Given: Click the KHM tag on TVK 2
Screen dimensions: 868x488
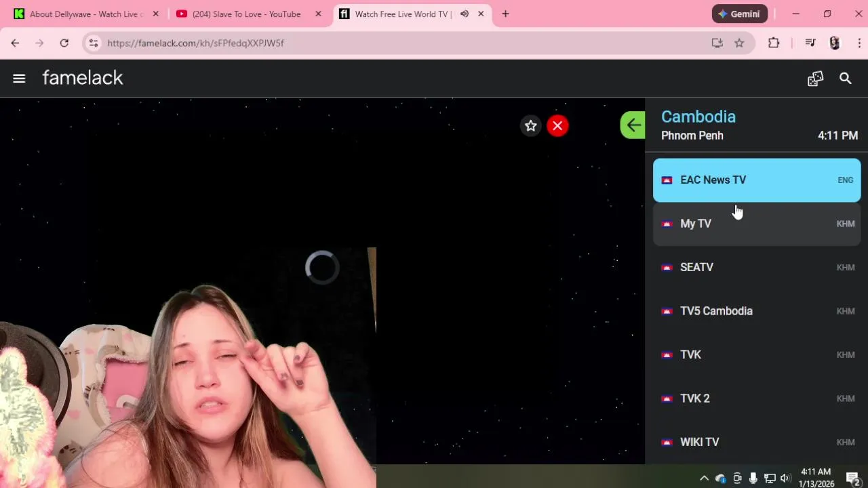Looking at the screenshot, I should [x=846, y=399].
